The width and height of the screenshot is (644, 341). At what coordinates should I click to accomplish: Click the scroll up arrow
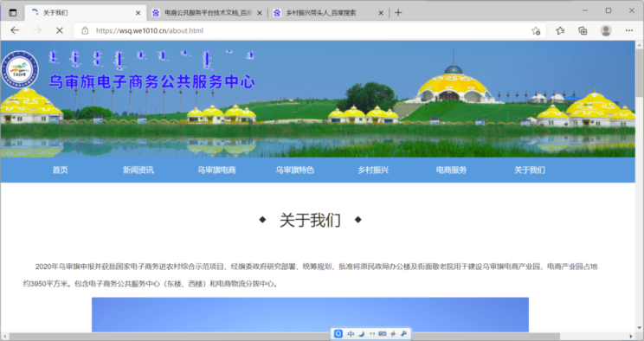pos(639,44)
